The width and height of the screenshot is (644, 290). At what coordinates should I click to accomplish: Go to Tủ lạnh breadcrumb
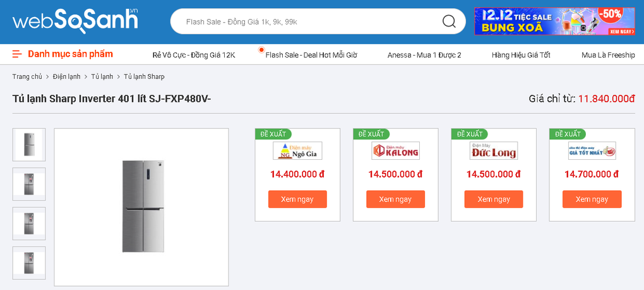click(102, 76)
